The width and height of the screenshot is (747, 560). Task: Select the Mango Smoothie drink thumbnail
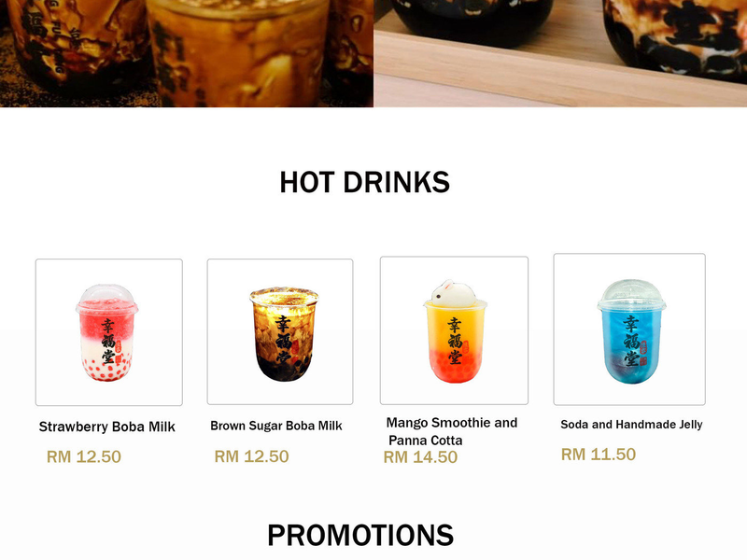point(454,330)
